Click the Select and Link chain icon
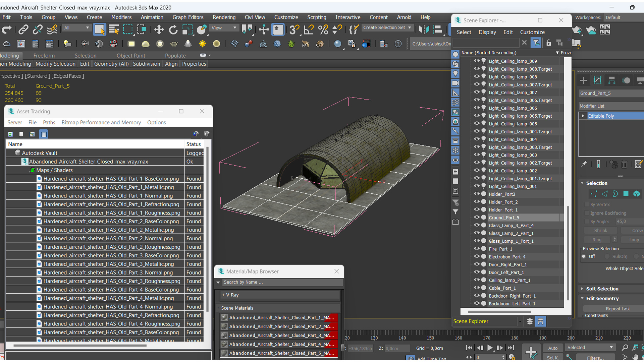Image resolution: width=644 pixels, height=362 pixels. pos(23,29)
